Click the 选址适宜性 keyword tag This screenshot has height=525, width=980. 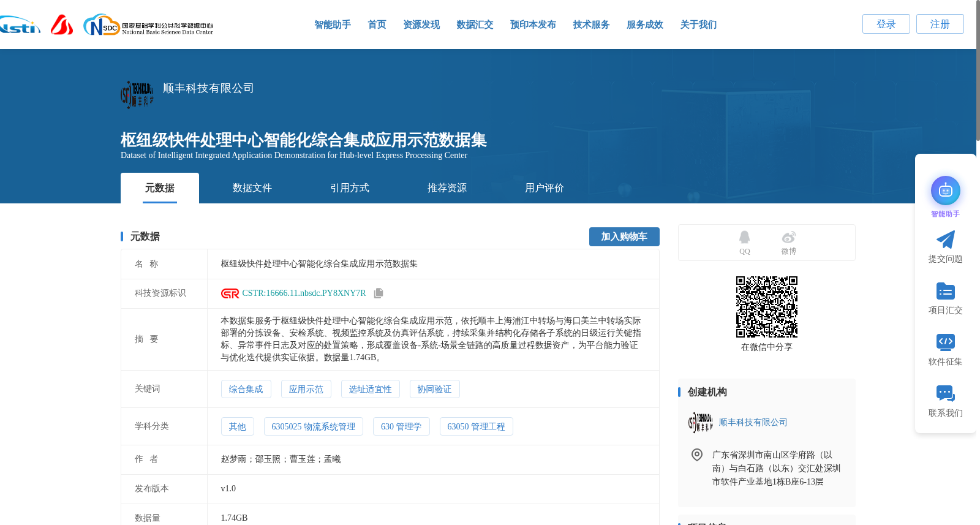[x=371, y=389]
